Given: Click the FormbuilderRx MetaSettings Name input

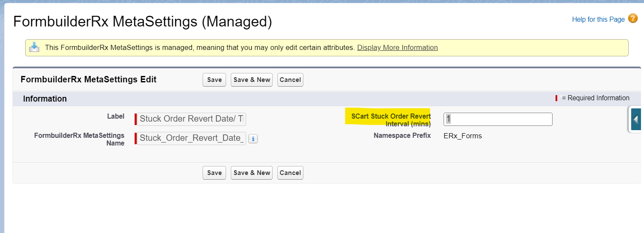Looking at the screenshot, I should (x=191, y=139).
